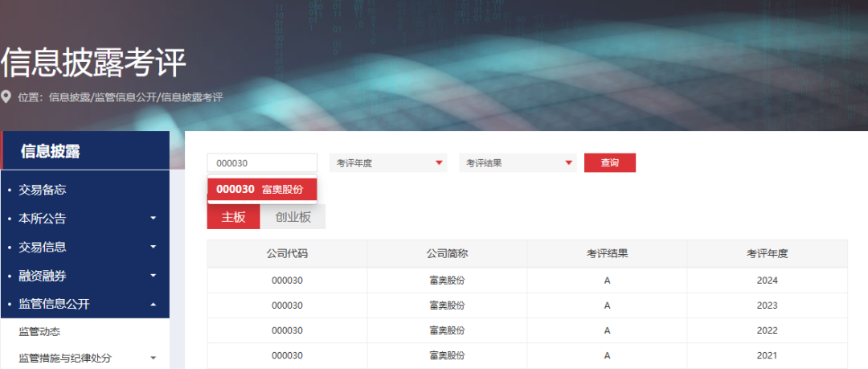Click the 000030 code in the 2024 row
The image size is (868, 369).
[x=287, y=281]
